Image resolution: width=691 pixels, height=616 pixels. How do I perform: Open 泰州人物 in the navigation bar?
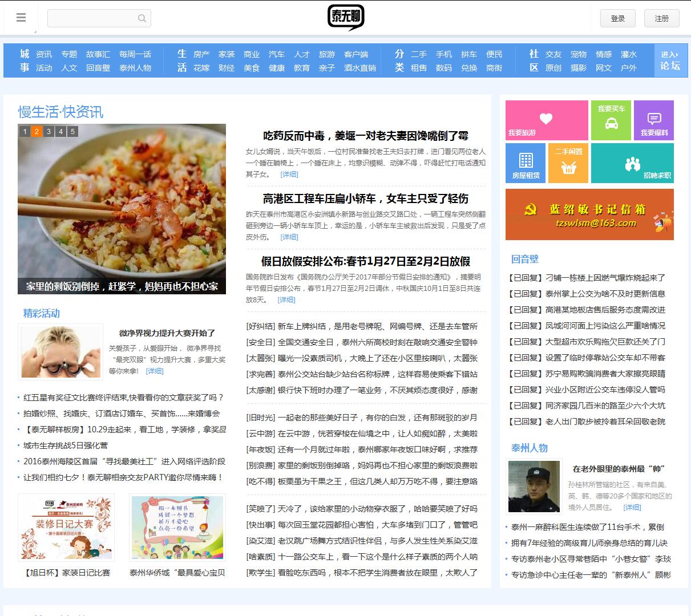[x=135, y=68]
